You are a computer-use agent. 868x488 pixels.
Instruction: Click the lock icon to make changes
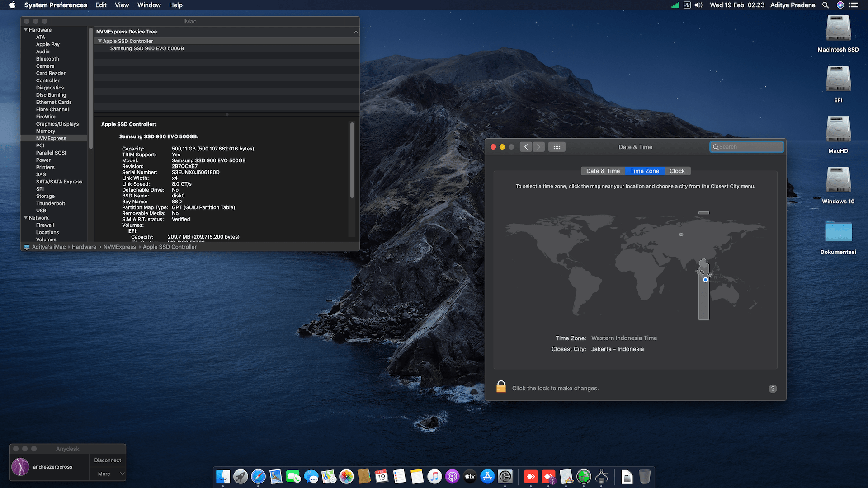tap(501, 387)
